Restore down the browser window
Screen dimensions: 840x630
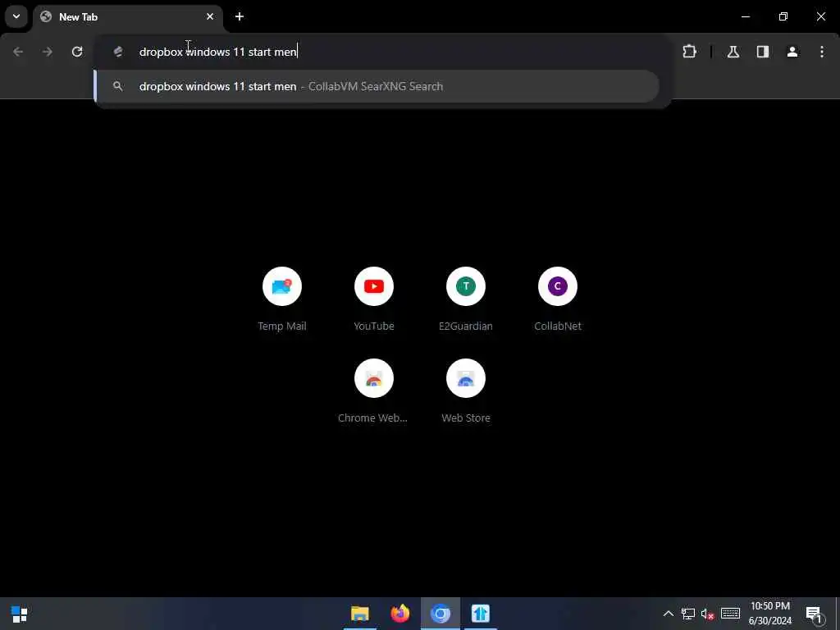coord(783,16)
